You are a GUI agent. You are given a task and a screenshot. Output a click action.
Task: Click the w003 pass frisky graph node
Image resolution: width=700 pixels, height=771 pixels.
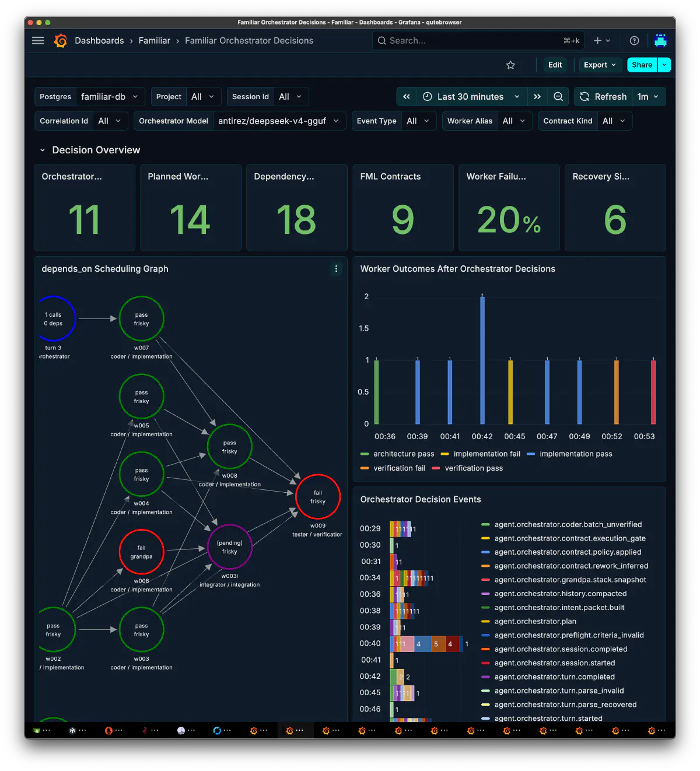click(x=141, y=630)
